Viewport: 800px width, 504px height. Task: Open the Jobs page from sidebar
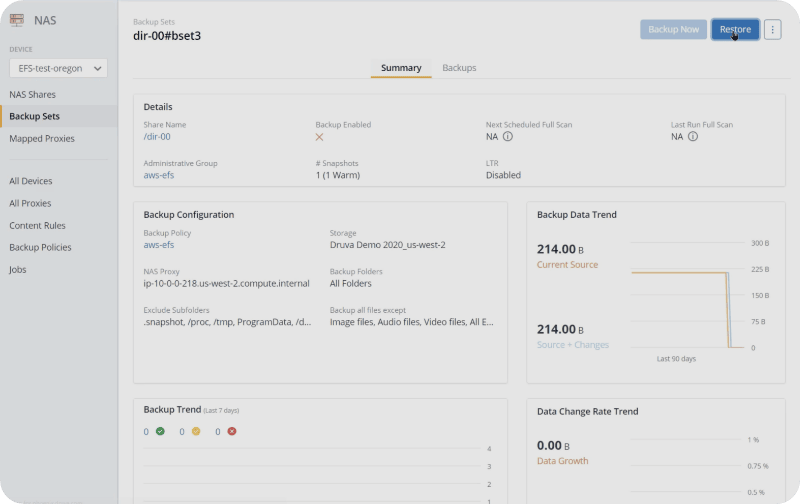(x=19, y=269)
